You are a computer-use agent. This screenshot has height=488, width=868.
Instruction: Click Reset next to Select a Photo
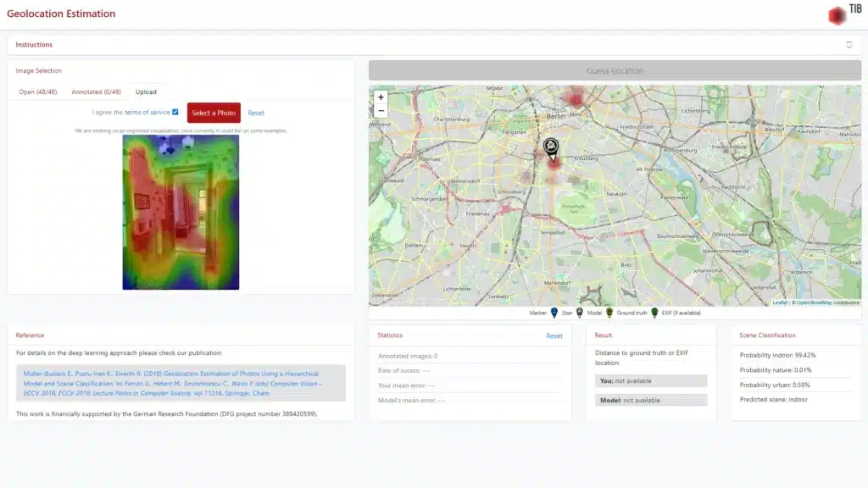(256, 113)
